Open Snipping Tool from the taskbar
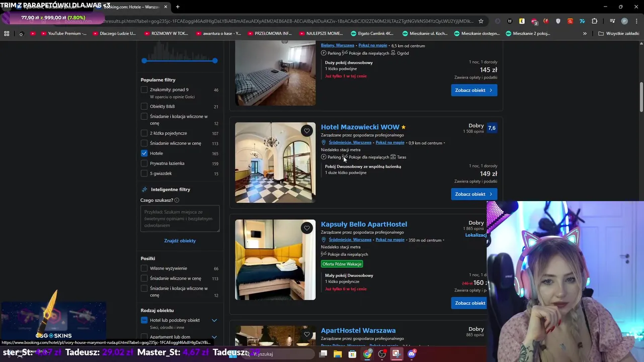Screen dimensions: 644x362 (x=397, y=354)
